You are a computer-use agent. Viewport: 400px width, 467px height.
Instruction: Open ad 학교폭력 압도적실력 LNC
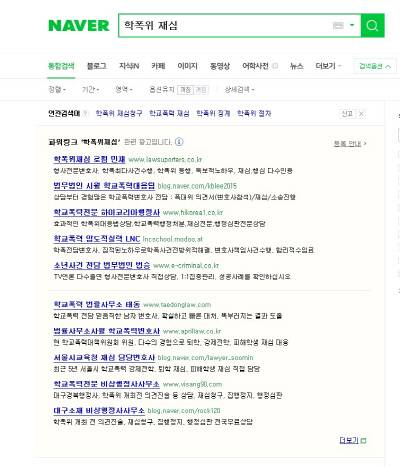coord(97,239)
